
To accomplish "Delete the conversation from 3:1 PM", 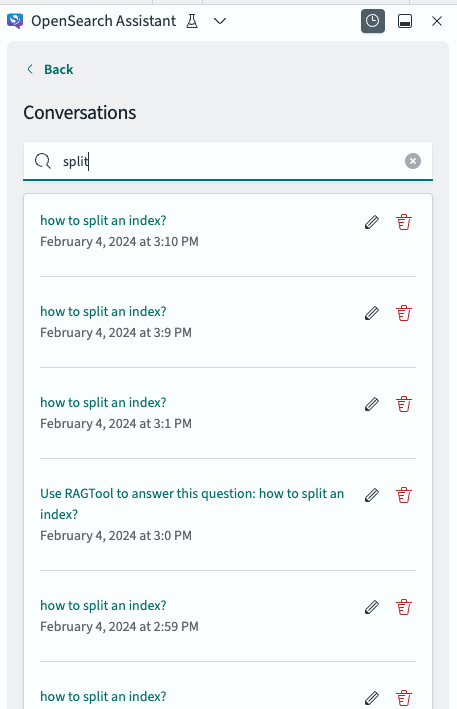I will 404,404.
